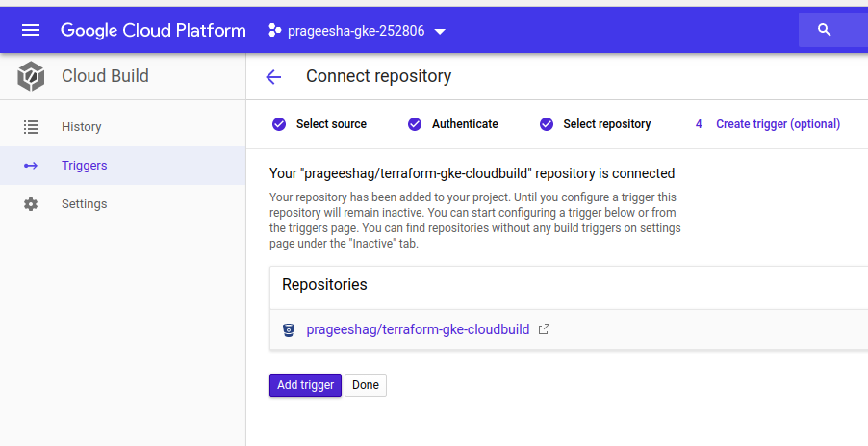Click the Select source checkmark icon
868x446 pixels.
tap(279, 124)
